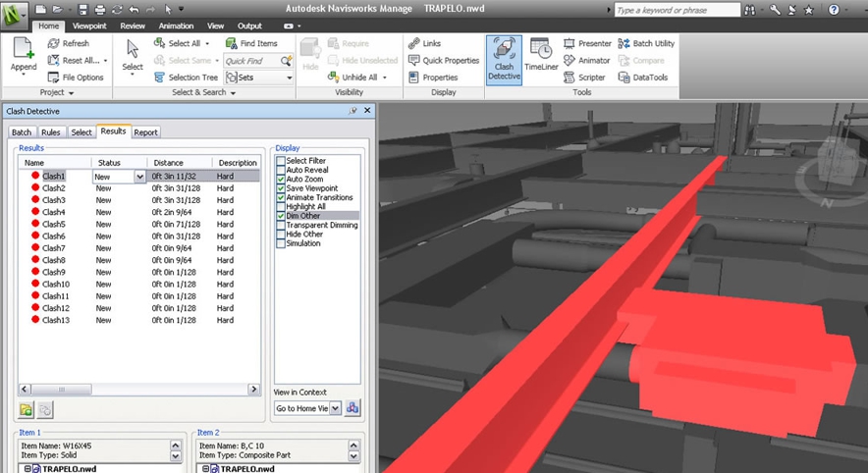
Task: Open Clash1 status dropdown
Action: click(139, 177)
